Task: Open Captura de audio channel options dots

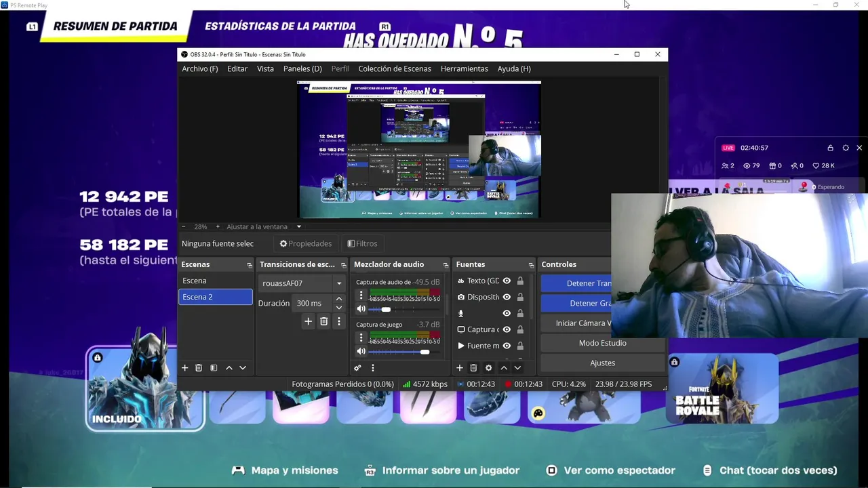Action: tap(361, 296)
